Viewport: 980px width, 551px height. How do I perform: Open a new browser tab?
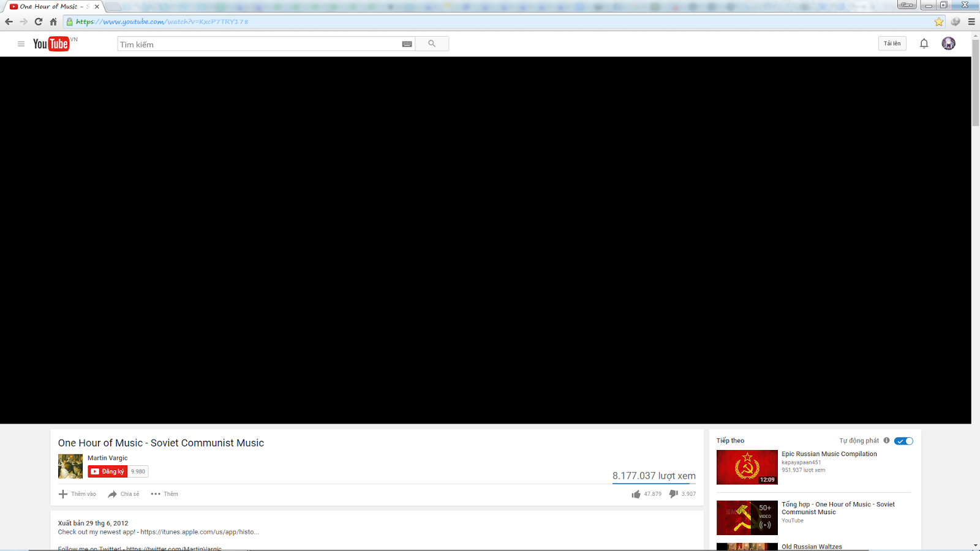(x=113, y=7)
